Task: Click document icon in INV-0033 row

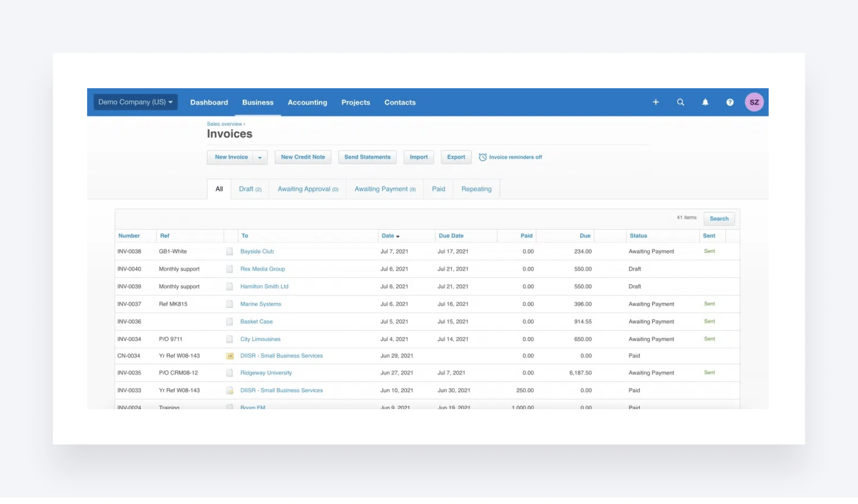Action: click(229, 390)
